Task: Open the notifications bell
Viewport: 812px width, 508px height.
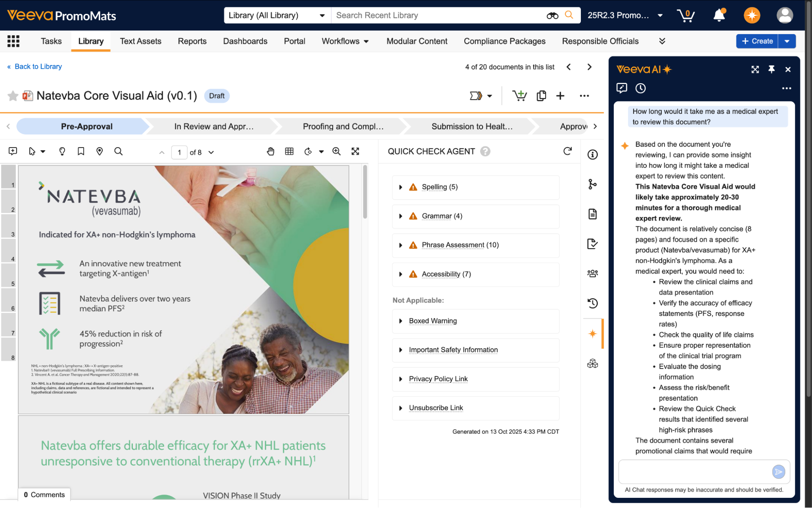Action: (x=719, y=15)
